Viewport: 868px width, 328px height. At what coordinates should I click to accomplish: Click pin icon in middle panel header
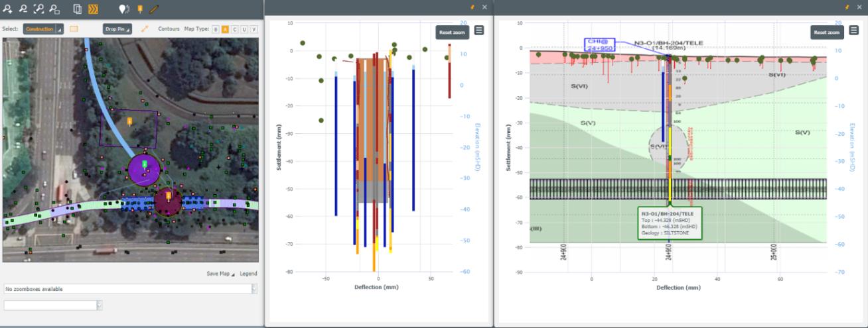coord(473,7)
